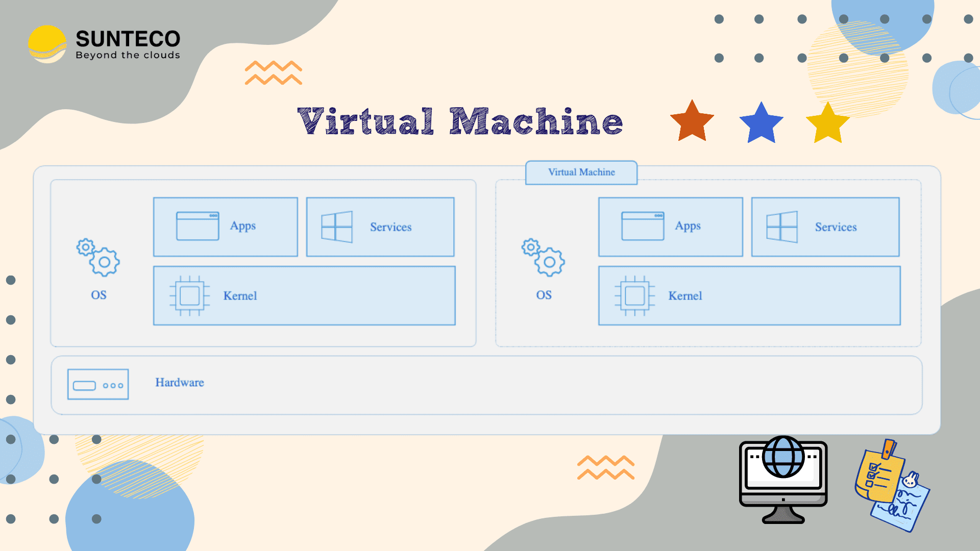Click the Sunteco sun logo icon
Viewport: 980px width, 551px height.
(x=47, y=44)
